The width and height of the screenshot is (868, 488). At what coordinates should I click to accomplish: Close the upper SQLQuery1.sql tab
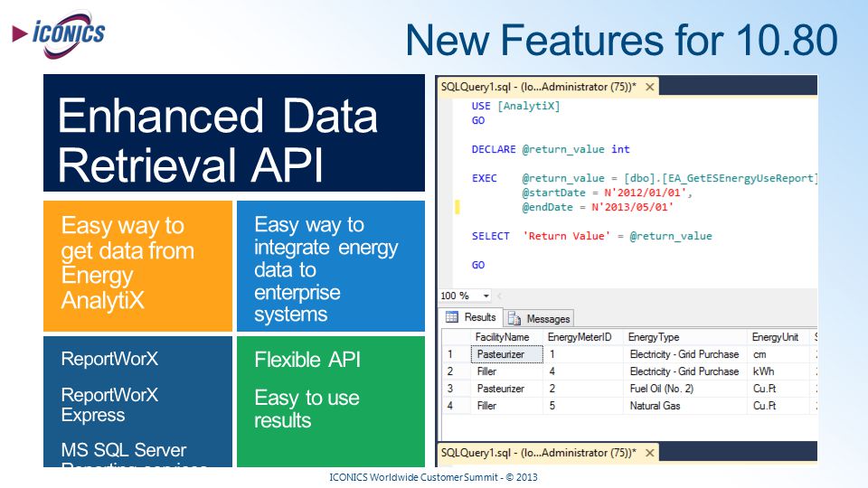click(x=650, y=87)
